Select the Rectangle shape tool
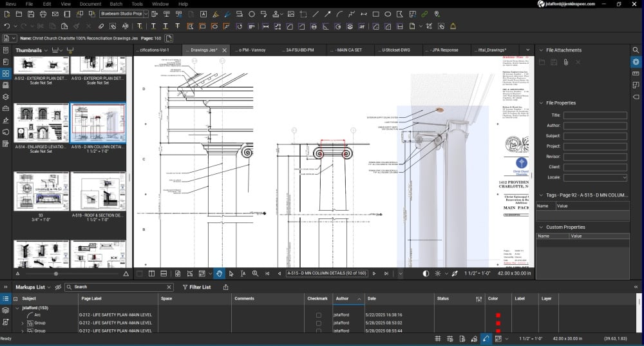 tap(375, 14)
